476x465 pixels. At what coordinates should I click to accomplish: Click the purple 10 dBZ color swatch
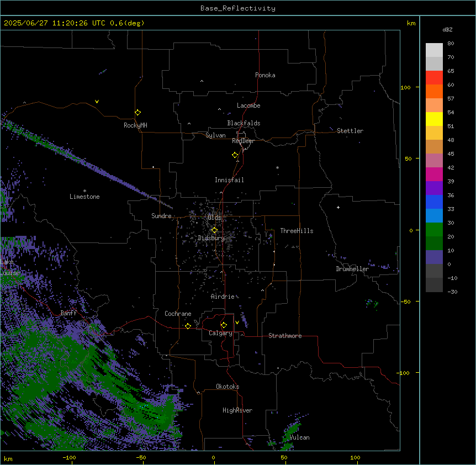tap(434, 257)
